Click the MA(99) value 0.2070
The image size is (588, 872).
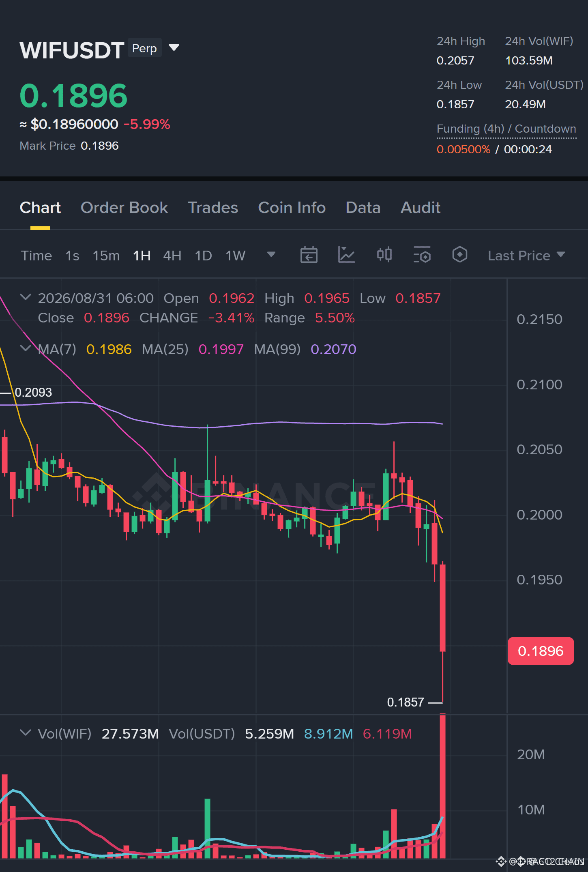pos(333,349)
